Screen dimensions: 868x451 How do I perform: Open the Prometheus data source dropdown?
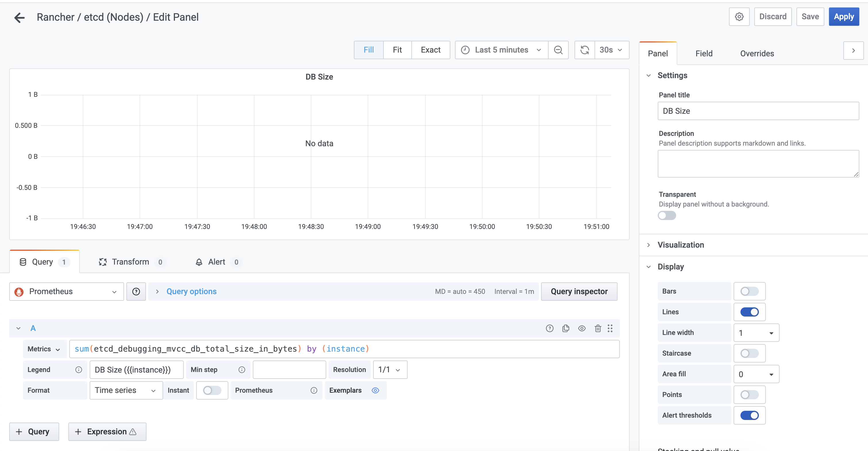66,292
